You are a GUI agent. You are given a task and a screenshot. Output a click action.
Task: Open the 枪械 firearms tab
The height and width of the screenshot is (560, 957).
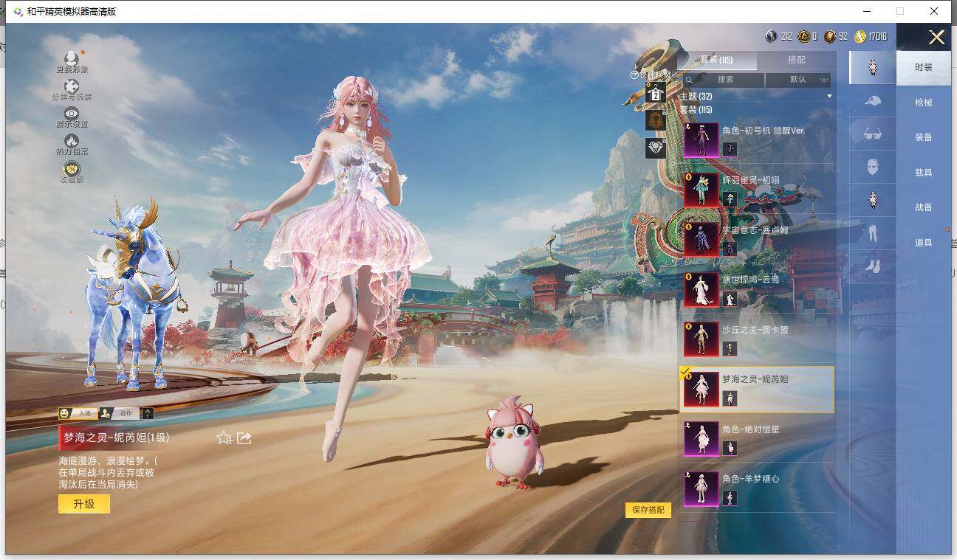[x=924, y=103]
